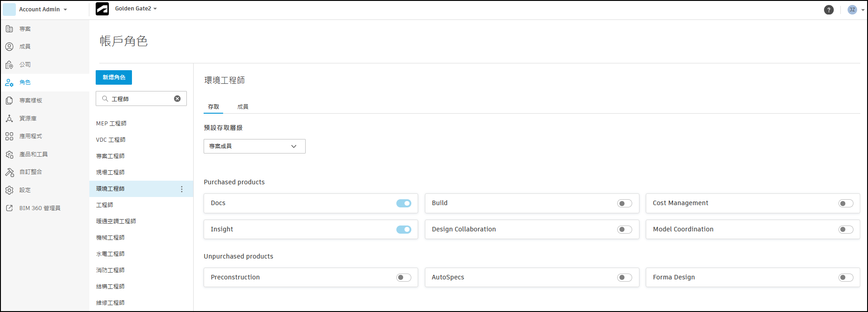Switch to the 成員 tab in role details
This screenshot has width=868, height=312.
[x=243, y=107]
